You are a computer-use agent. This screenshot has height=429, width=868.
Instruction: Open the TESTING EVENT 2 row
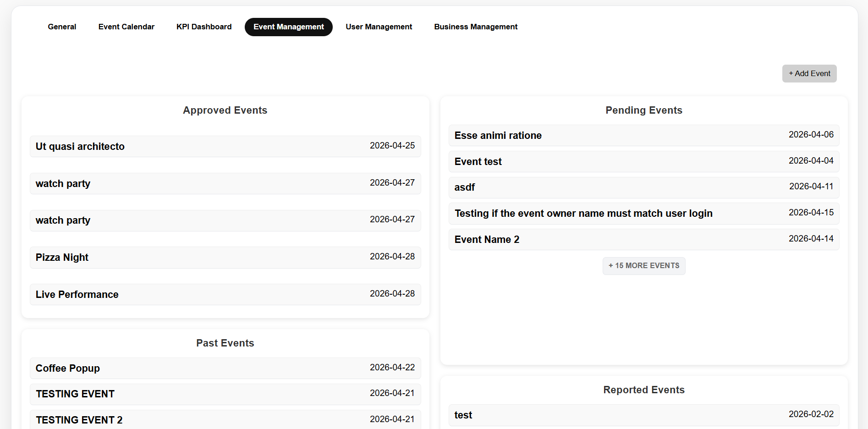pyautogui.click(x=225, y=420)
